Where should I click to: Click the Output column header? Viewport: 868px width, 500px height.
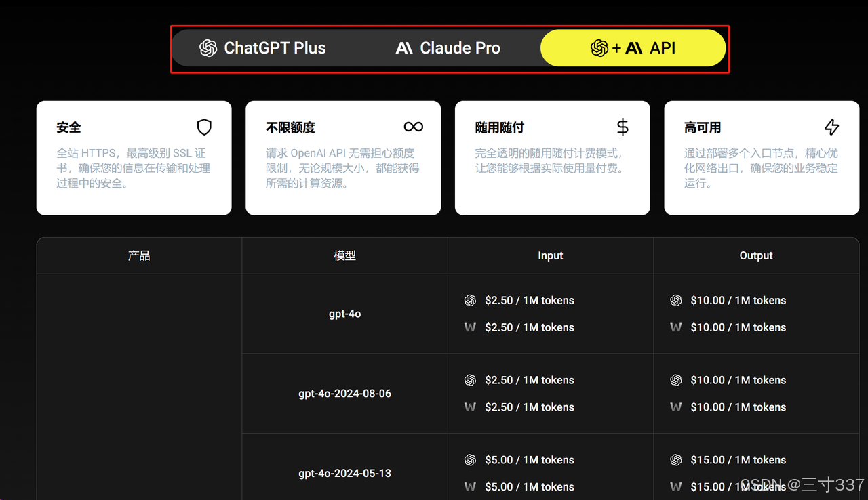[x=756, y=255]
